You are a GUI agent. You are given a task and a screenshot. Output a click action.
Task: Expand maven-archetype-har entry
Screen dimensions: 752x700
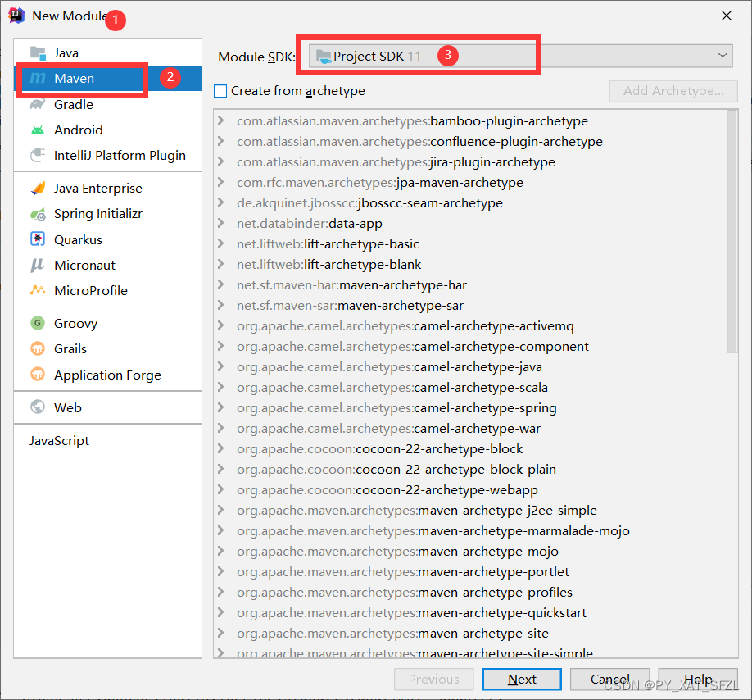pyautogui.click(x=220, y=284)
